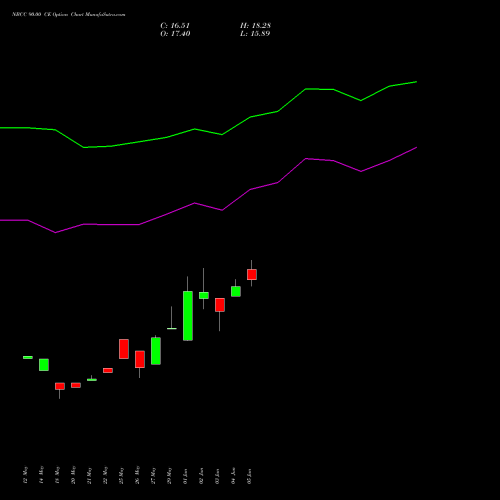
Task: Click the 29 May doji candlestick
Action: pyautogui.click(x=172, y=328)
